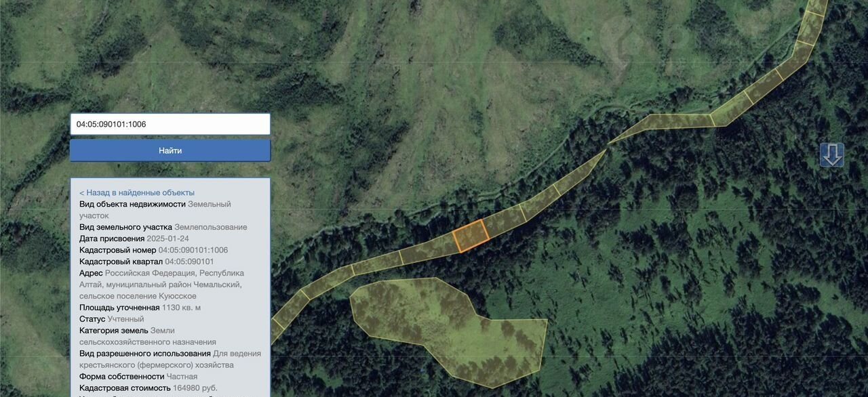The width and height of the screenshot is (868, 397).
Task: Click the Категория земель line
Action: 148,336
